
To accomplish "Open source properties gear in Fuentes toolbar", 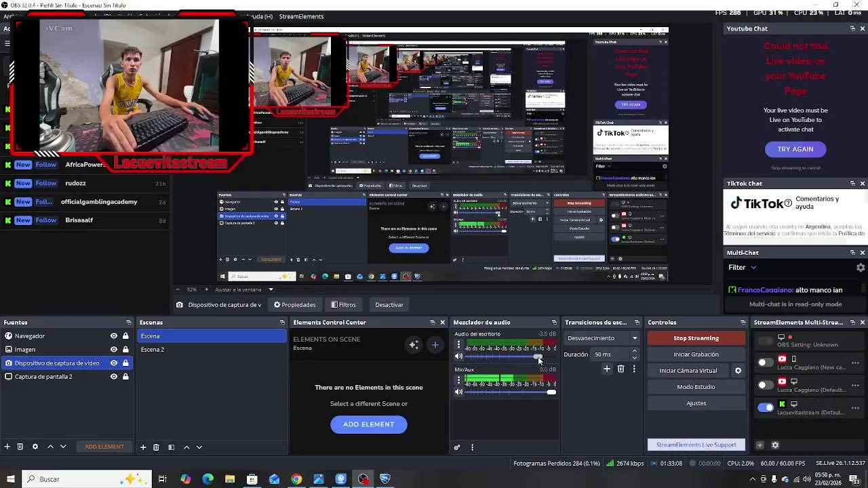I will pyautogui.click(x=35, y=447).
